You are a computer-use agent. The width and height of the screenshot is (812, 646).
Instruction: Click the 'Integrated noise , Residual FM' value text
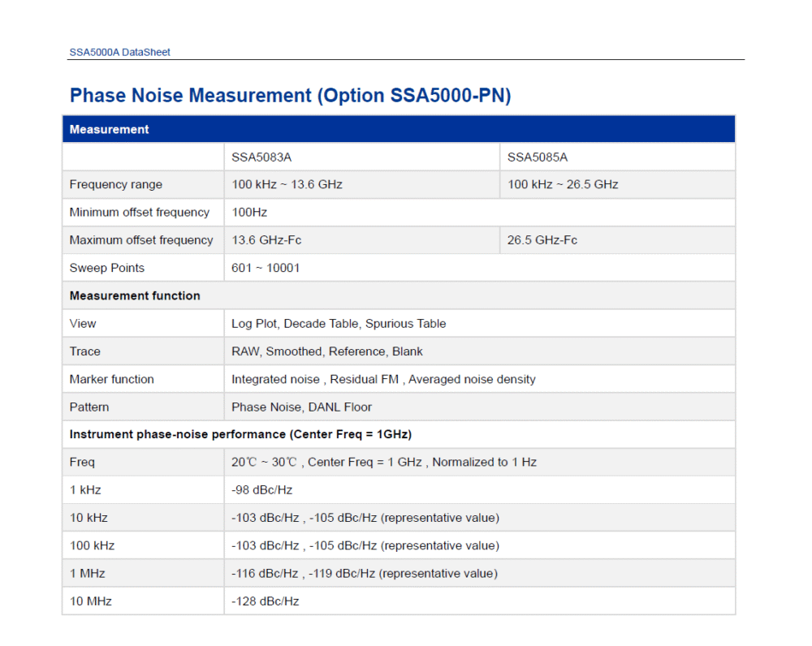315,380
